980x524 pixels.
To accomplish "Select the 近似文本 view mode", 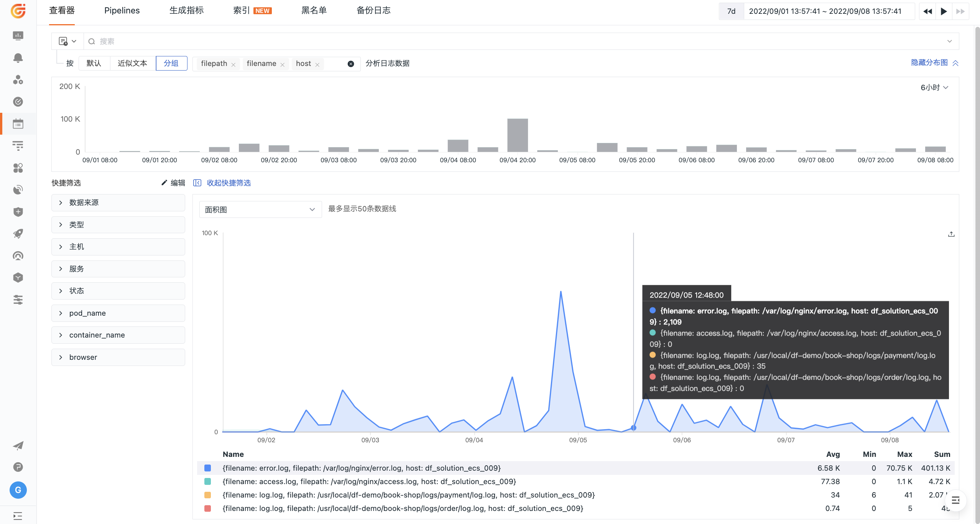I will (133, 63).
